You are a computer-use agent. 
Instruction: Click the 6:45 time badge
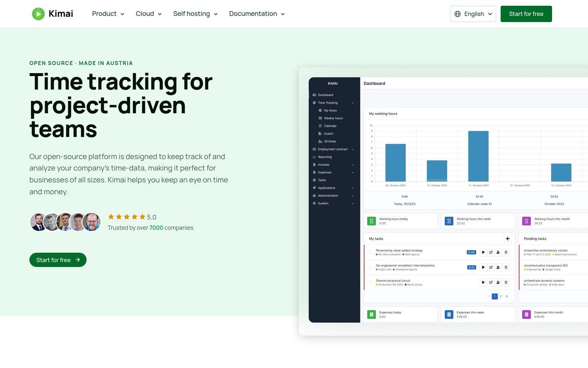click(472, 252)
